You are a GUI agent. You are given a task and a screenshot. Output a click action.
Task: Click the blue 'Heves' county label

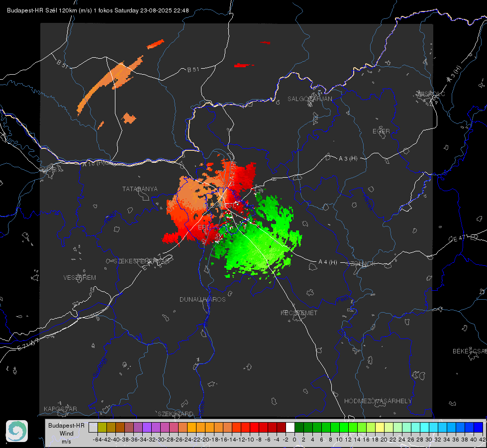(x=368, y=202)
